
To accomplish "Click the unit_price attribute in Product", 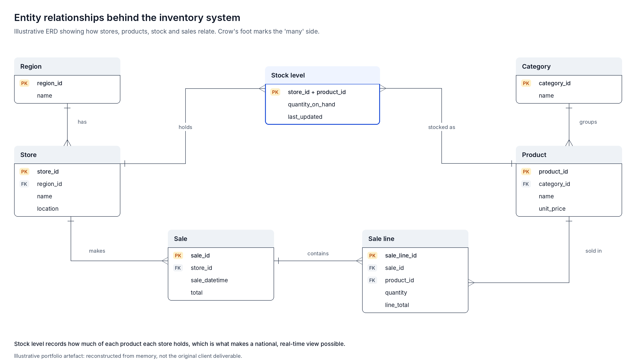I will click(552, 209).
